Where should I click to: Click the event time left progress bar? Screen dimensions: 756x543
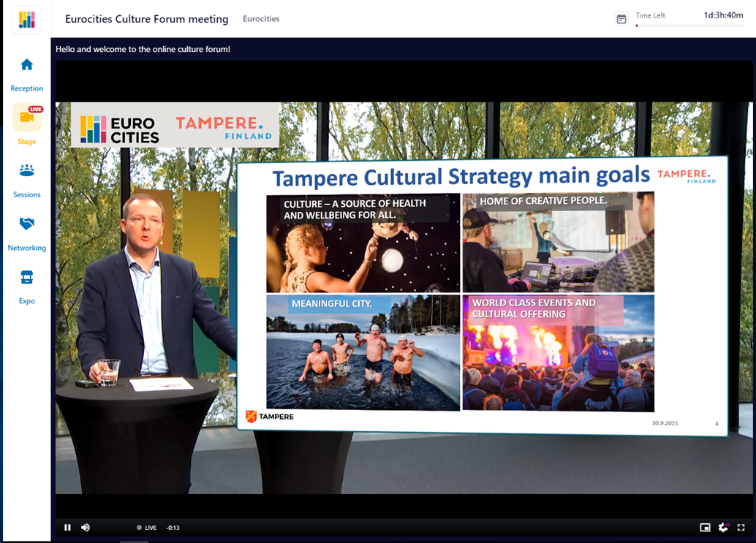click(x=689, y=26)
